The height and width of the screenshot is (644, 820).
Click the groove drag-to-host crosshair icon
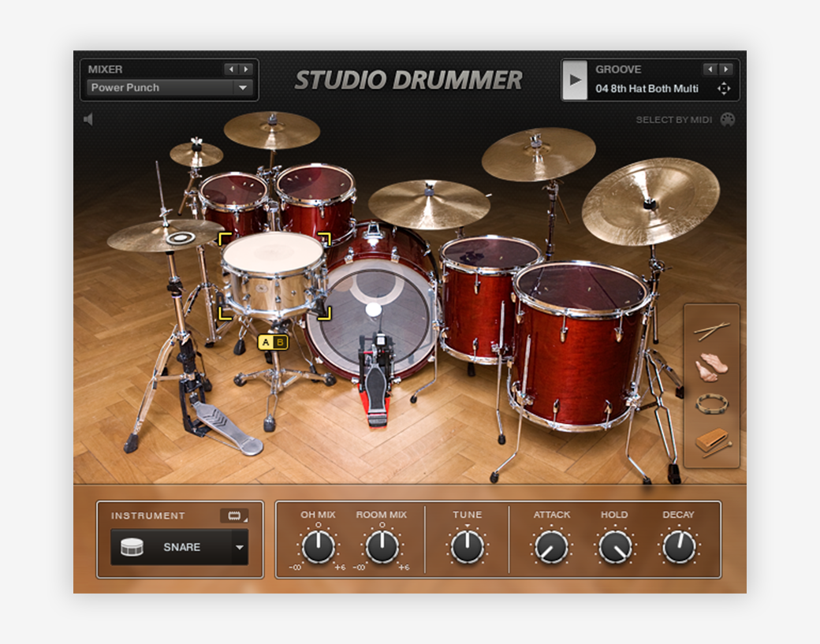[724, 89]
